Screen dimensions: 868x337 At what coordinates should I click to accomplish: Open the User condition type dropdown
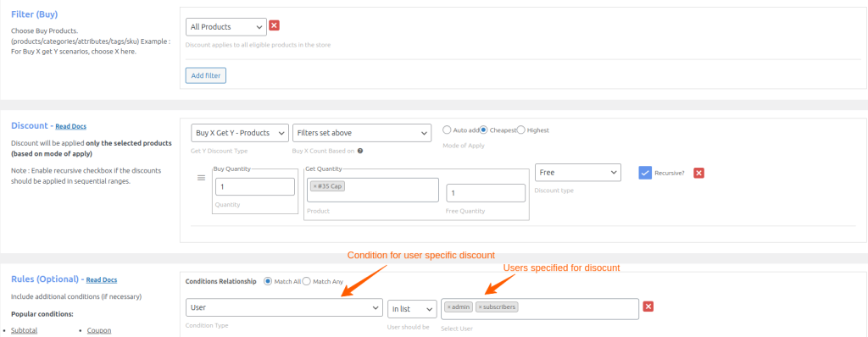click(284, 307)
